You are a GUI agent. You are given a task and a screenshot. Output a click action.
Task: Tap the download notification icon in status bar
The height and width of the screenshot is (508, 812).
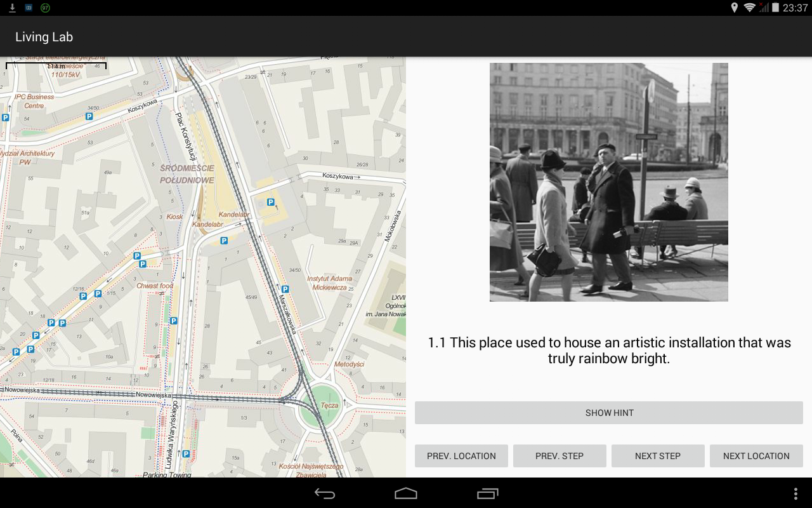[12, 8]
